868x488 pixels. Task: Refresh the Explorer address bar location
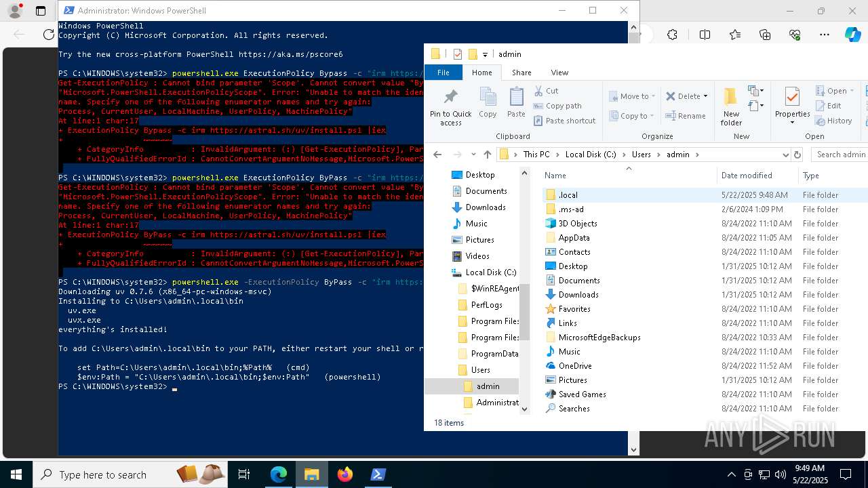tap(797, 155)
